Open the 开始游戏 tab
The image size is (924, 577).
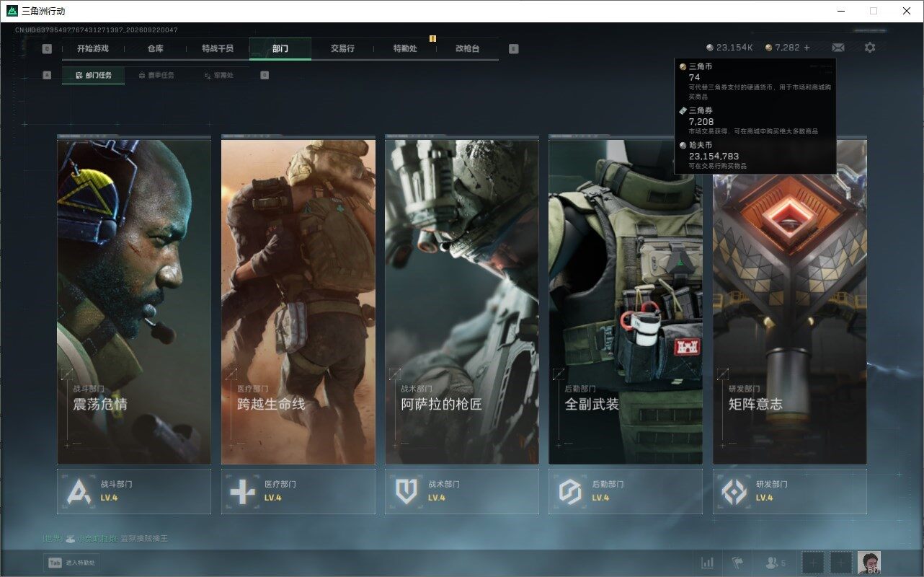point(93,48)
